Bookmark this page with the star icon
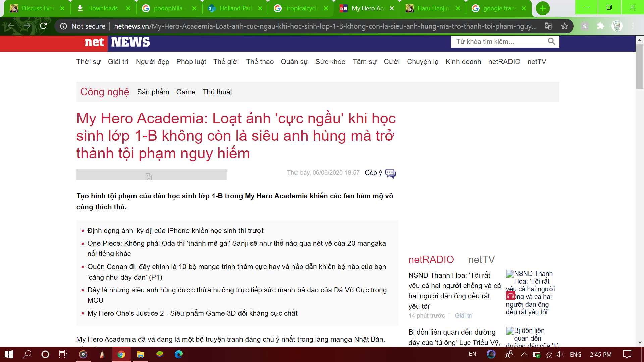Viewport: 644px width, 362px height. pos(565,26)
